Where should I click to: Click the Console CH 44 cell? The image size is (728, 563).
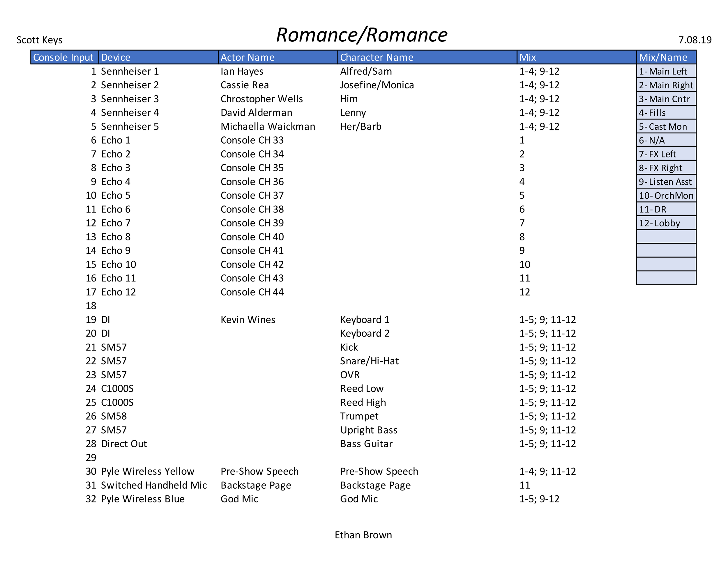252,292
